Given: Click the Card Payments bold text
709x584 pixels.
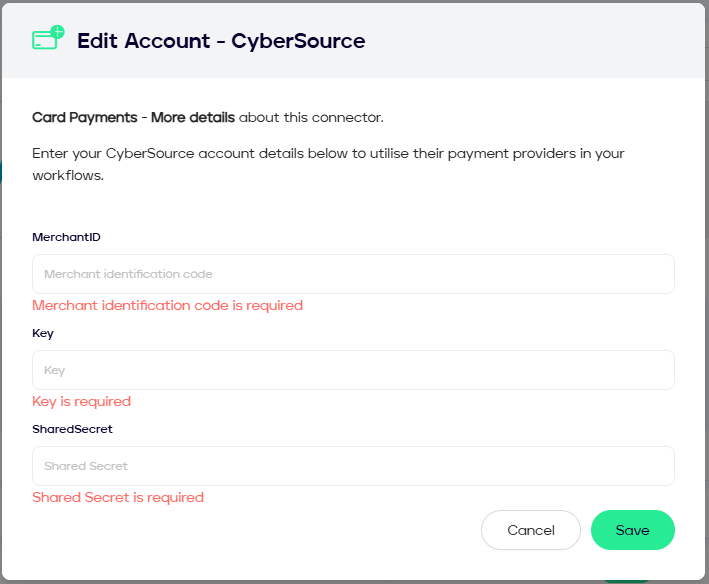Looking at the screenshot, I should 84,117.
